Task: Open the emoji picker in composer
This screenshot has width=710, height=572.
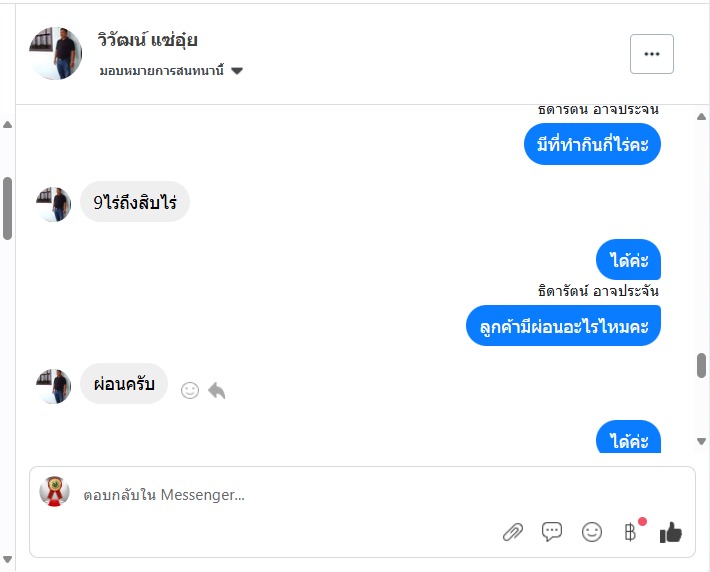Action: 592,532
